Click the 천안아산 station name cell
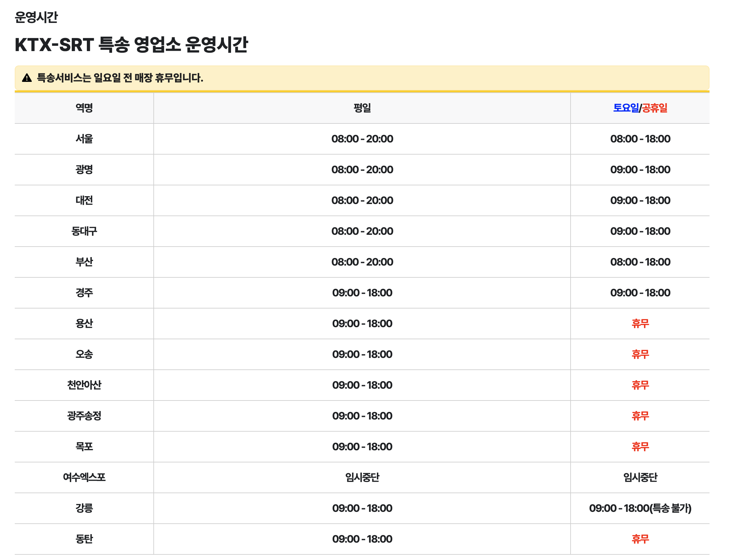 coord(84,385)
